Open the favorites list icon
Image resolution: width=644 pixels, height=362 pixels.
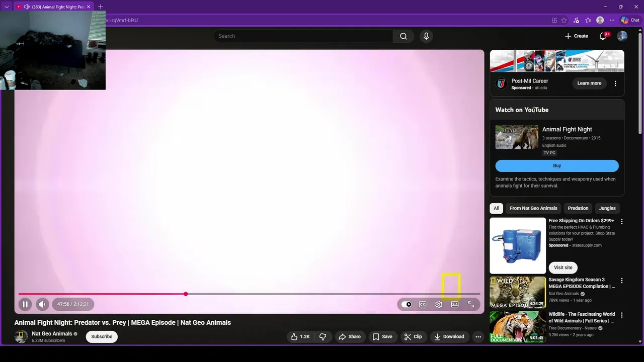[x=588, y=20]
